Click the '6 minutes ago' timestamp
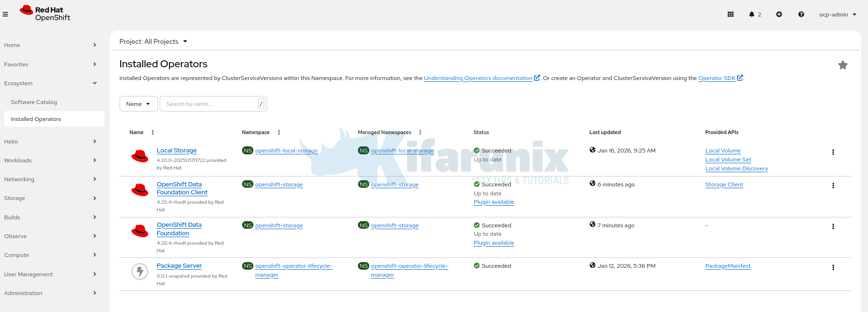868x312 pixels. [x=616, y=184]
